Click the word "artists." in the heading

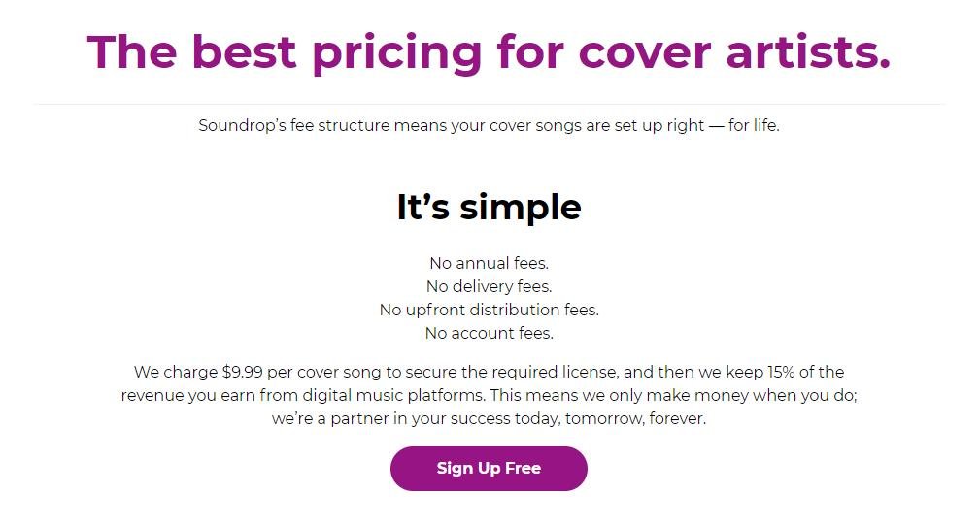click(x=808, y=52)
